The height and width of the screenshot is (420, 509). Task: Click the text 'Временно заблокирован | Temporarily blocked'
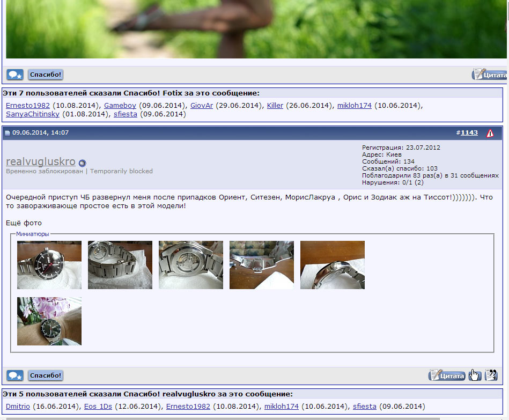click(x=79, y=171)
